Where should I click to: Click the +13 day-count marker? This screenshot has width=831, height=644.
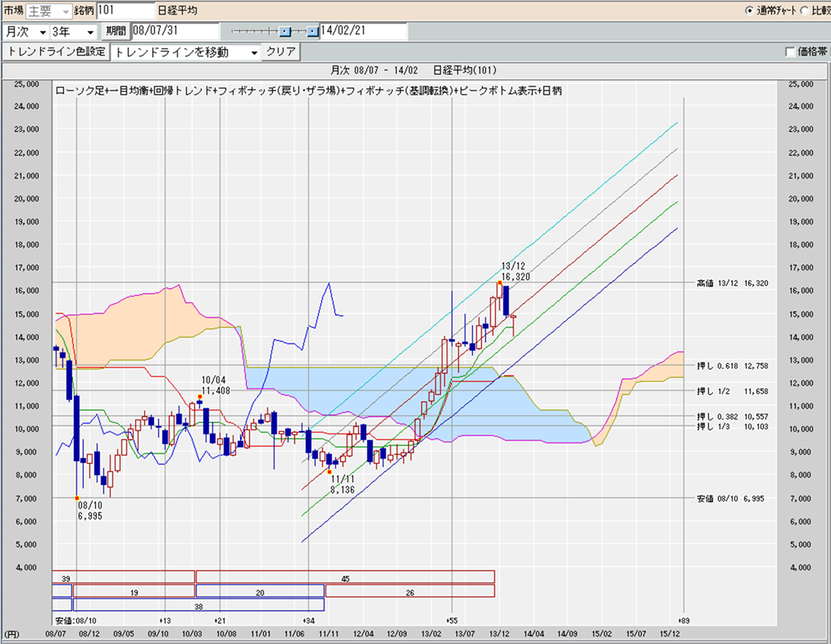[x=165, y=621]
